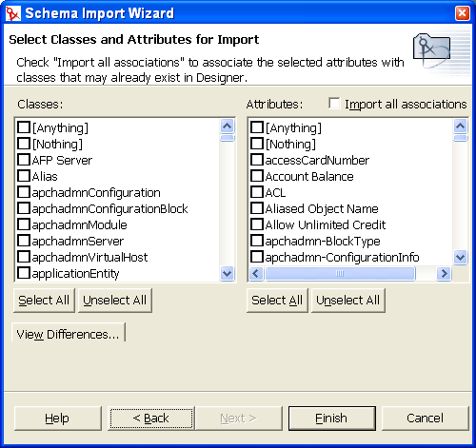Screen dimensions: 476x448
Task: Open View Differences dialog
Action: [69, 334]
